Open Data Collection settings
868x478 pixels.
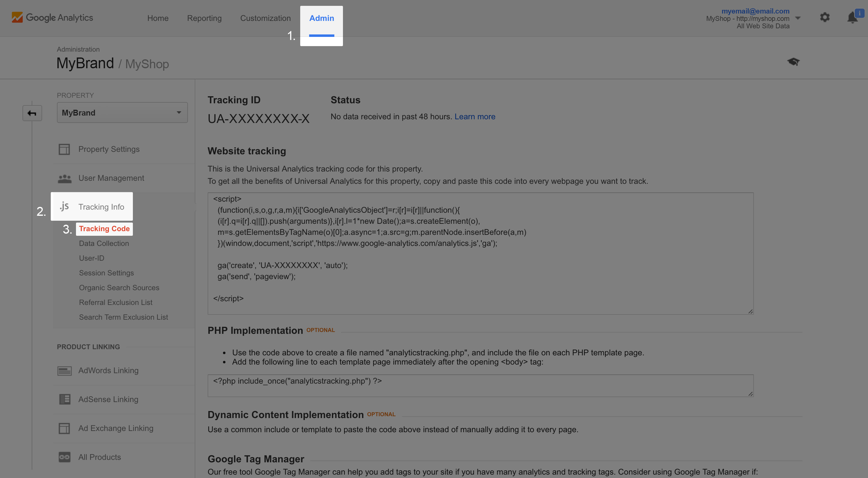tap(104, 243)
